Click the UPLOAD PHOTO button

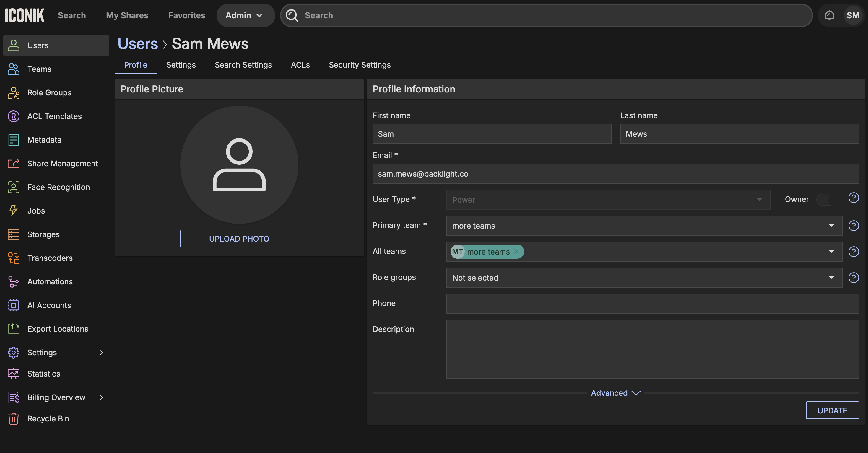pyautogui.click(x=239, y=239)
